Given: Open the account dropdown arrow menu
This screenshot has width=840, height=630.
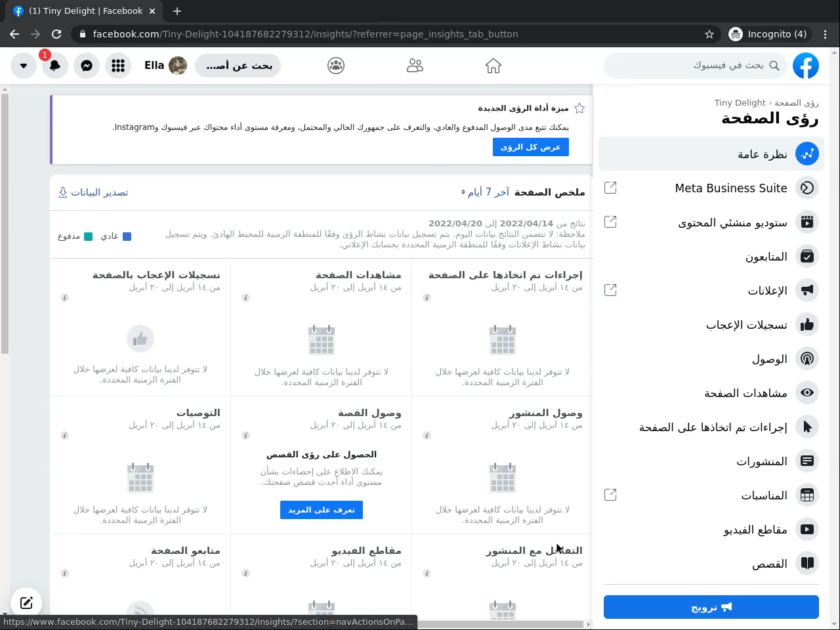Looking at the screenshot, I should (24, 66).
